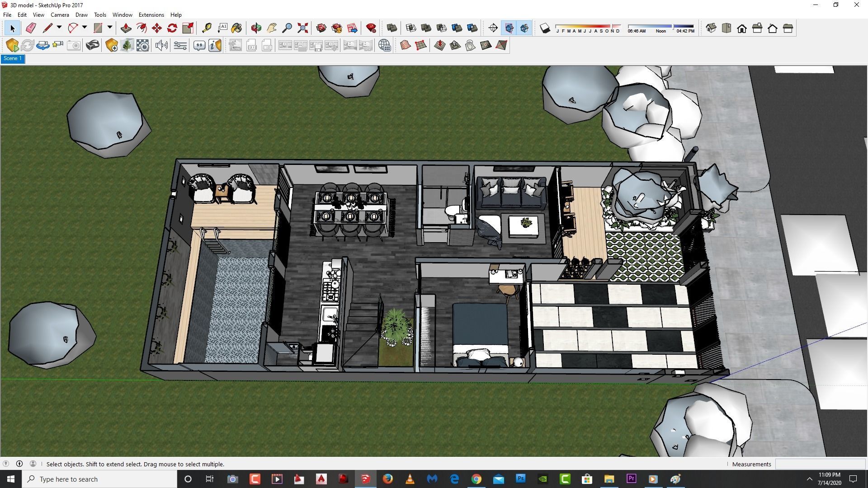Toggle Enscape sound speaker icon

point(161,45)
